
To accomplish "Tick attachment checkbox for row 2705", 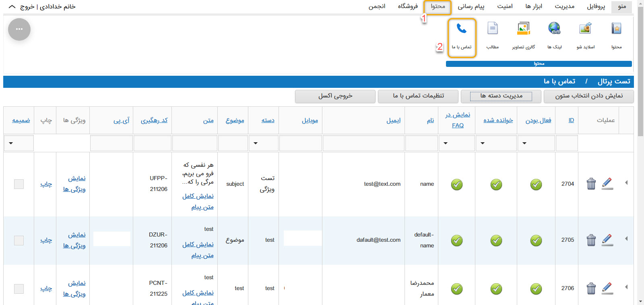I will click(x=19, y=241).
